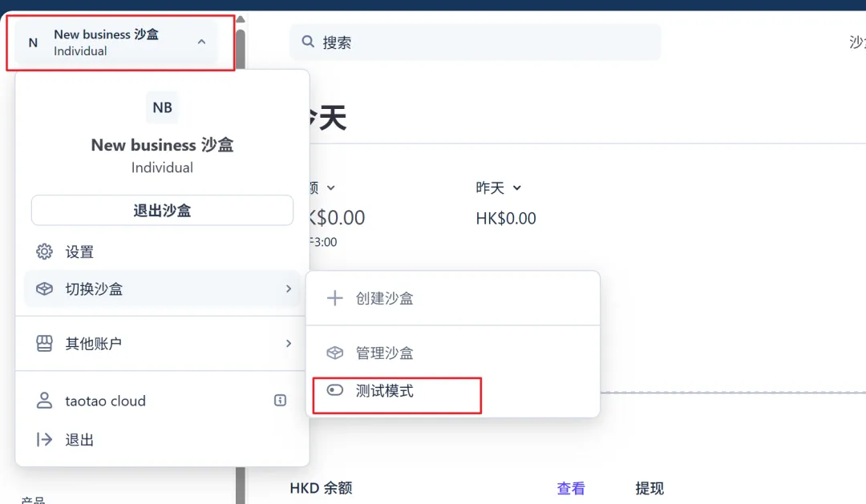Click the settings gear icon
This screenshot has height=504, width=866.
(x=45, y=252)
